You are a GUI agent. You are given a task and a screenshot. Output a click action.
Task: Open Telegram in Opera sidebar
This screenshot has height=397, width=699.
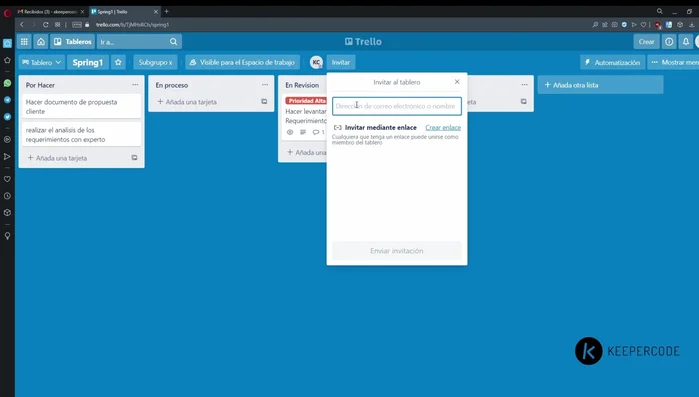pos(7,100)
